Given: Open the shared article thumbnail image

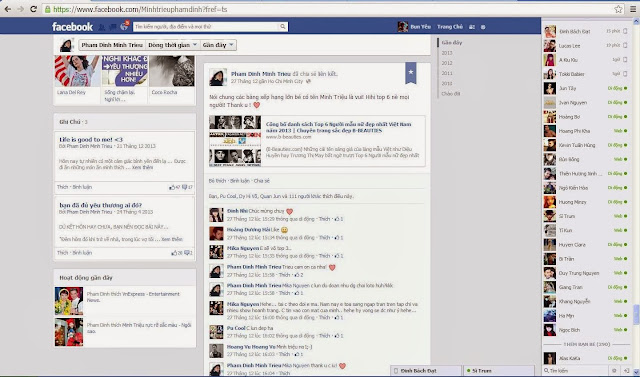Looking at the screenshot, I should pyautogui.click(x=235, y=141).
